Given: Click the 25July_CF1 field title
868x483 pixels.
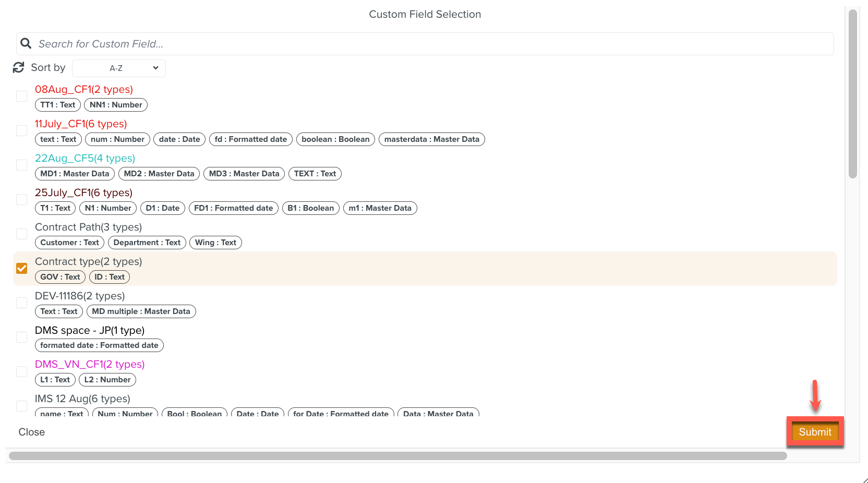Looking at the screenshot, I should point(83,192).
